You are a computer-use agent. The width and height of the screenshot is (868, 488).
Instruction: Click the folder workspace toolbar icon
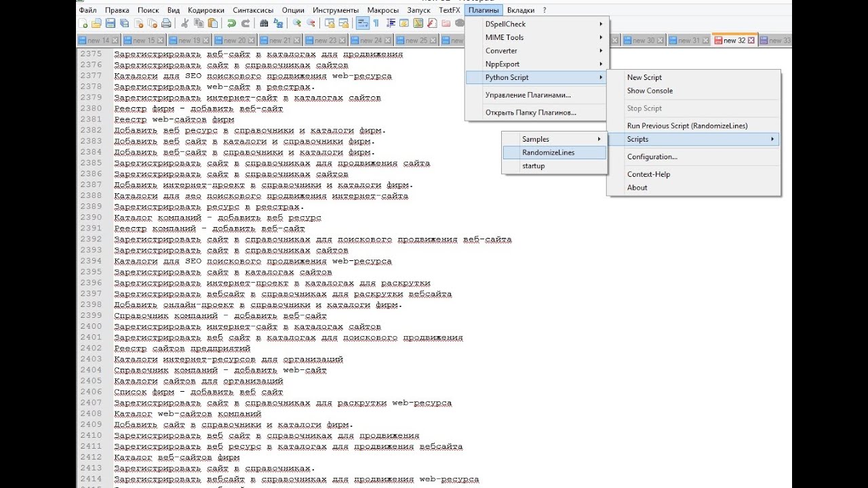pos(446,24)
